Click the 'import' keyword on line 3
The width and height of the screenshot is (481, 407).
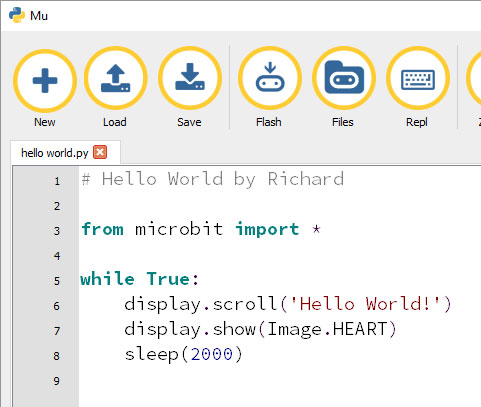click(x=267, y=229)
